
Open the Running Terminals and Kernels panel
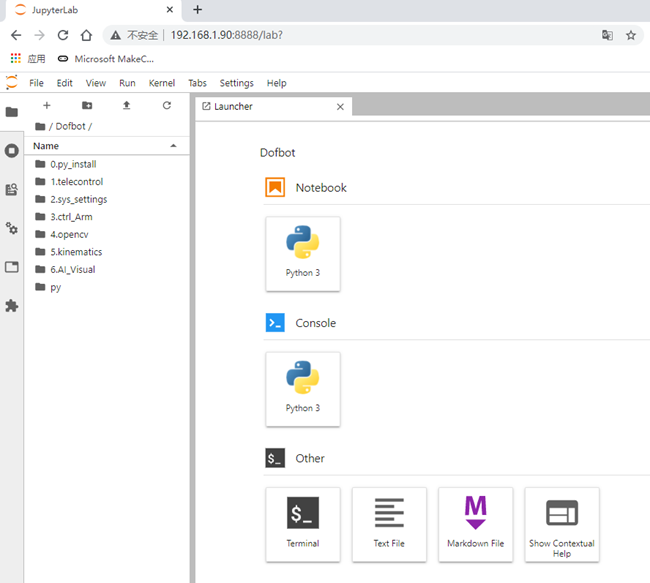12,151
